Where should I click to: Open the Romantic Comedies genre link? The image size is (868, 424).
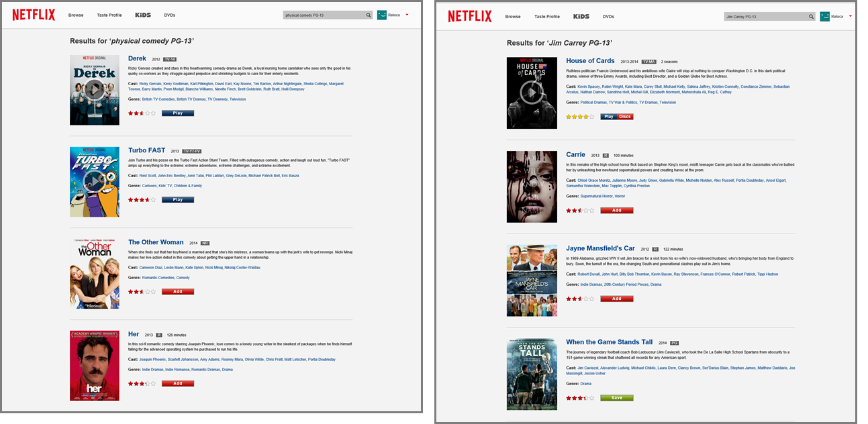tap(157, 278)
